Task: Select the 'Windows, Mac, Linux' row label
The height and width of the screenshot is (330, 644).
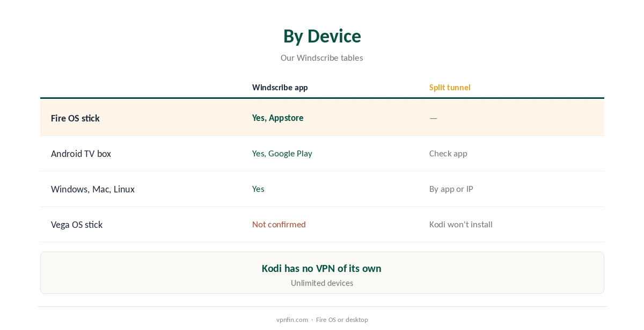Action: tap(93, 189)
